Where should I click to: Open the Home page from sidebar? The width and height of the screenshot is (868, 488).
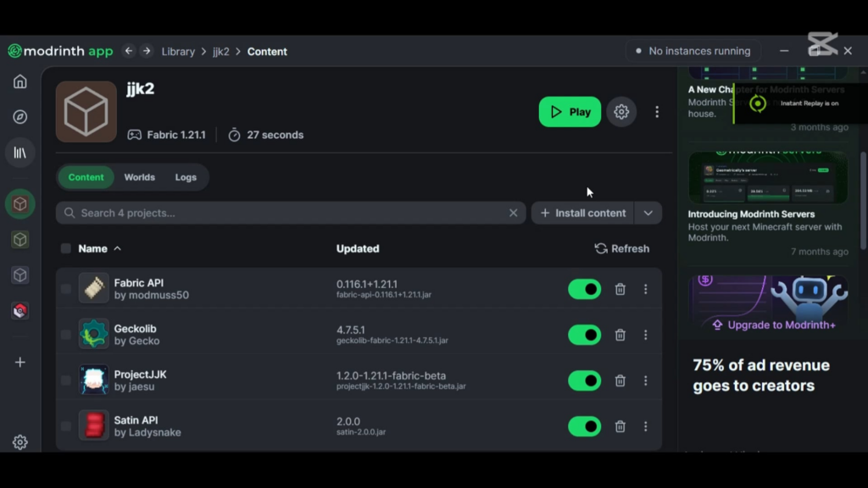click(x=20, y=82)
